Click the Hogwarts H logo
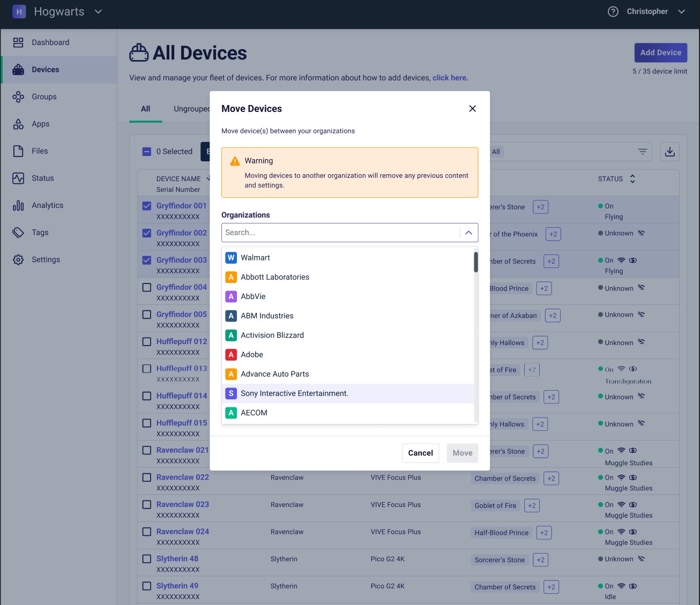700x605 pixels. [x=19, y=12]
